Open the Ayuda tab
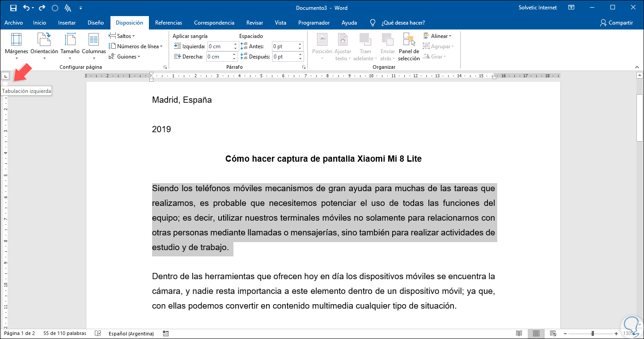This screenshot has height=339, width=644. (349, 23)
